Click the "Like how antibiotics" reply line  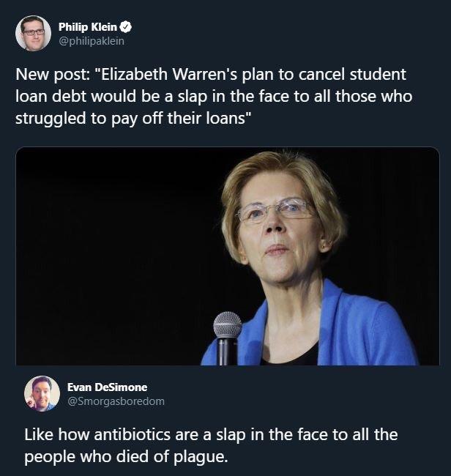pyautogui.click(x=95, y=434)
